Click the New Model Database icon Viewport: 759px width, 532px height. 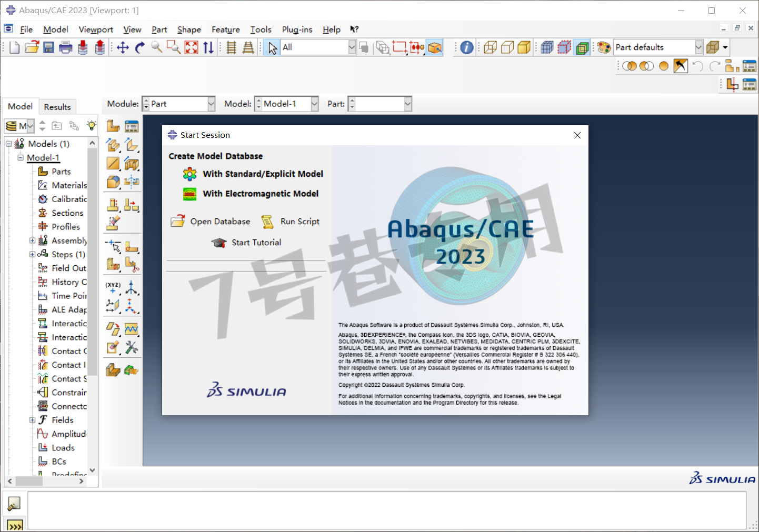[x=15, y=47]
